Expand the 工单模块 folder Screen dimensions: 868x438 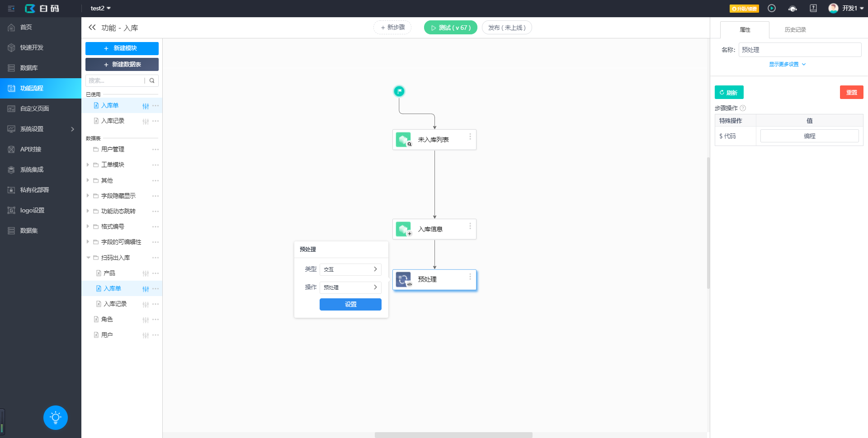click(88, 165)
